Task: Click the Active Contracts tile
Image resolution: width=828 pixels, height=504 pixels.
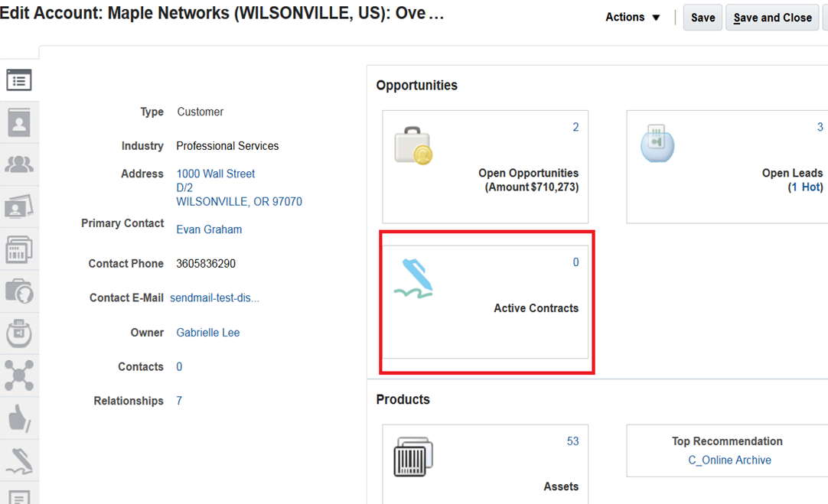Action: pos(485,301)
